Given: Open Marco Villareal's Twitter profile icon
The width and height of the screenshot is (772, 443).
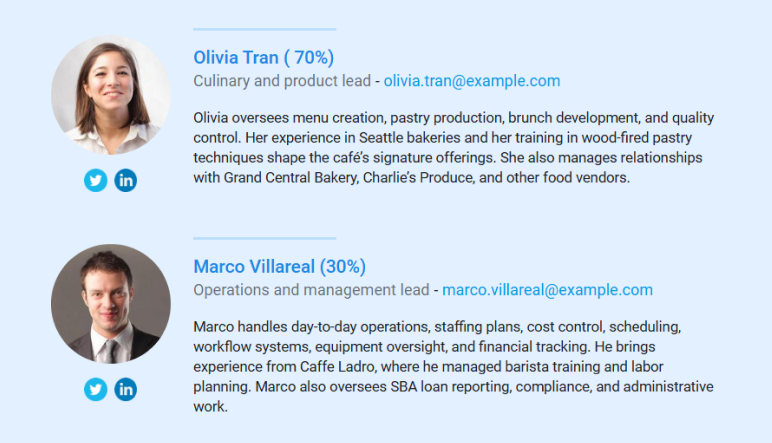Looking at the screenshot, I should coord(96,390).
